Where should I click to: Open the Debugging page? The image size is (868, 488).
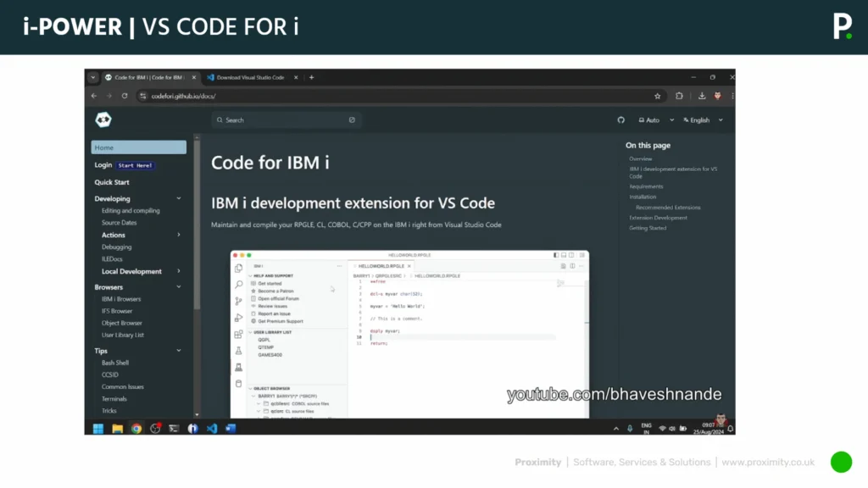117,247
